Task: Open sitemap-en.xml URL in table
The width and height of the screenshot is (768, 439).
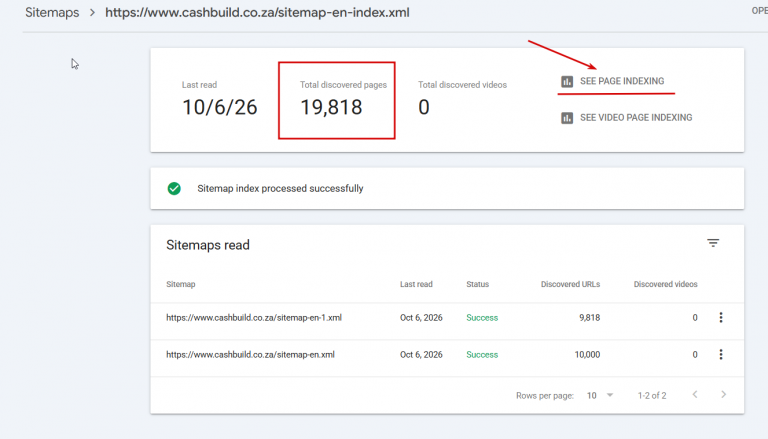Action: [x=250, y=354]
